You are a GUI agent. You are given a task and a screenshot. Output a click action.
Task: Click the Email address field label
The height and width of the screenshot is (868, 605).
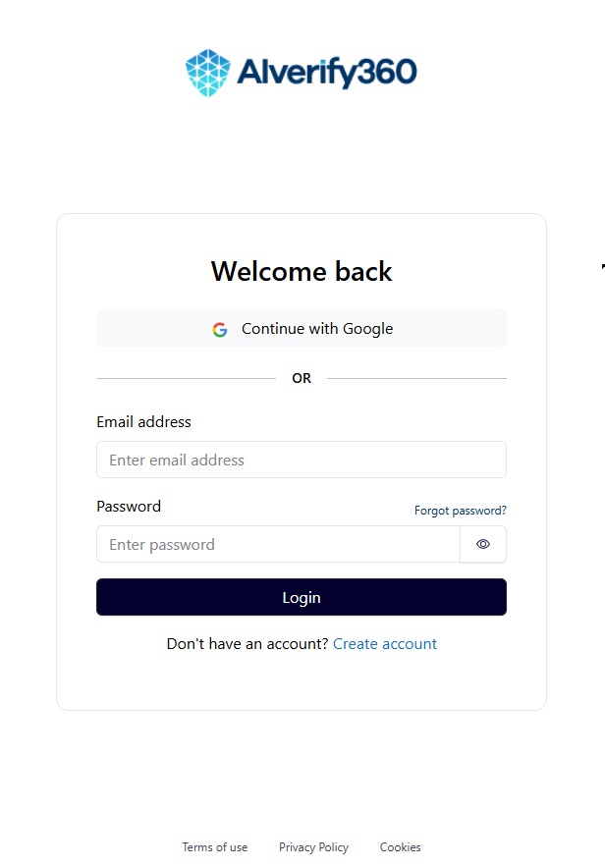143,422
